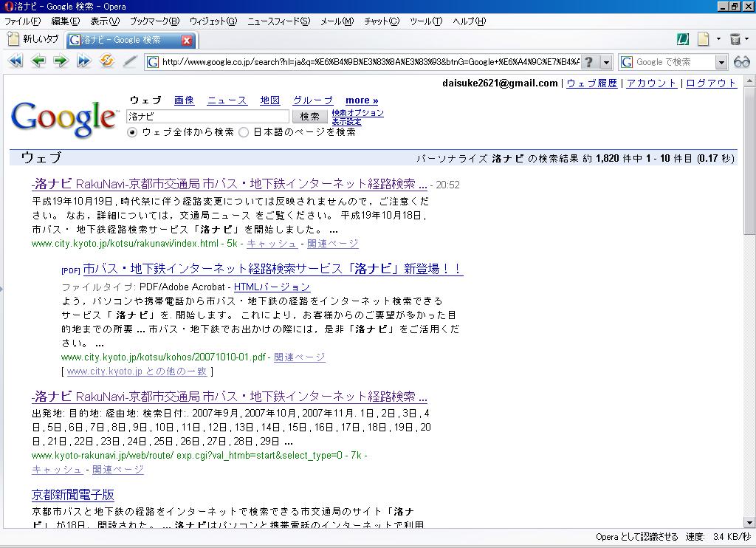The width and height of the screenshot is (756, 548).
Task: Click the green panel icon in the tab bar
Action: (x=683, y=40)
